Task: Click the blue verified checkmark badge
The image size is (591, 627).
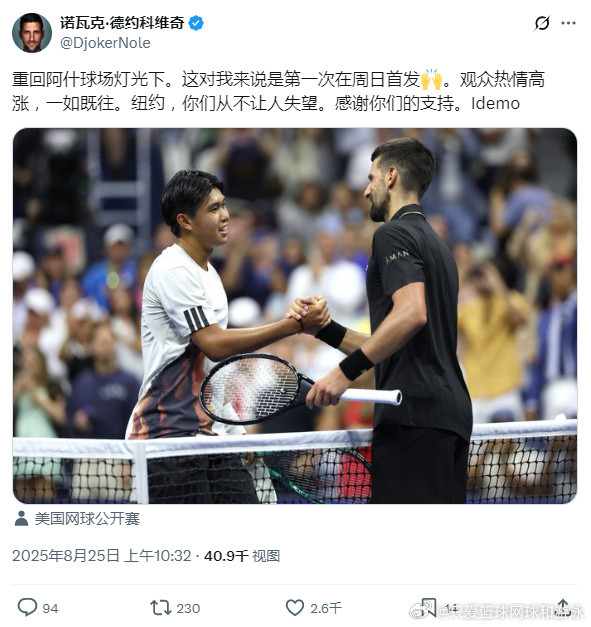Action: pos(196,23)
